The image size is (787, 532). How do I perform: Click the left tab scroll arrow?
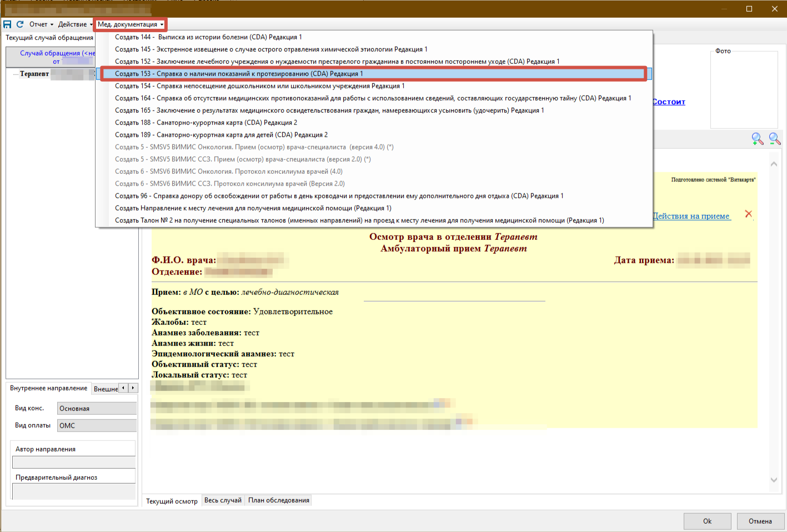(124, 388)
